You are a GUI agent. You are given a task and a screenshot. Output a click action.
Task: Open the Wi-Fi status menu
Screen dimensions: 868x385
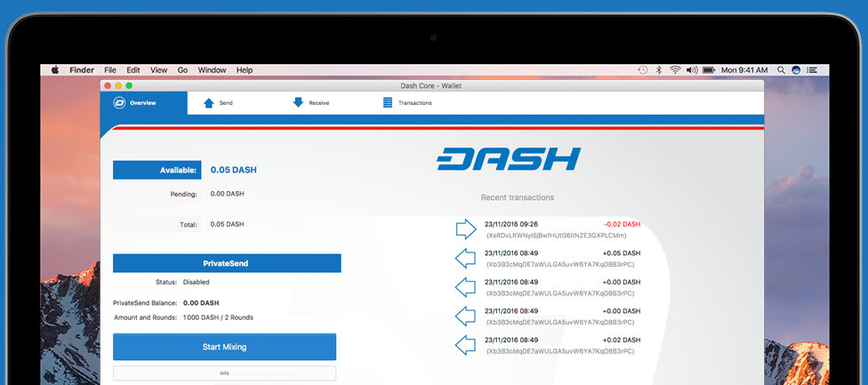pyautogui.click(x=675, y=70)
